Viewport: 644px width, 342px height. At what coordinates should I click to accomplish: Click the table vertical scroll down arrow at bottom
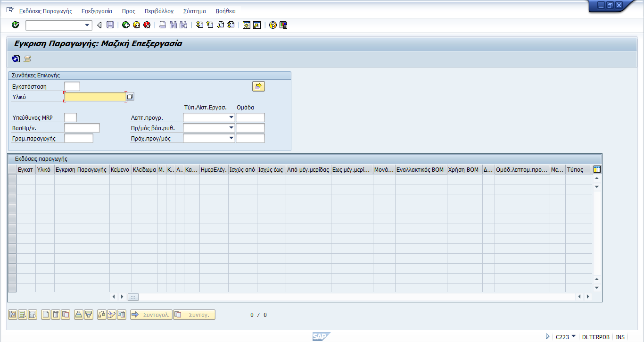click(597, 288)
